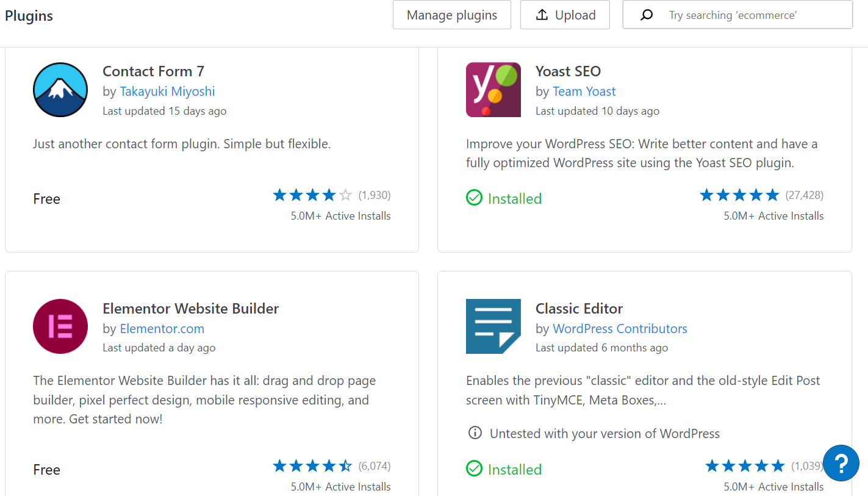Click the Manage plugins button
This screenshot has width=868, height=496.
(x=452, y=15)
